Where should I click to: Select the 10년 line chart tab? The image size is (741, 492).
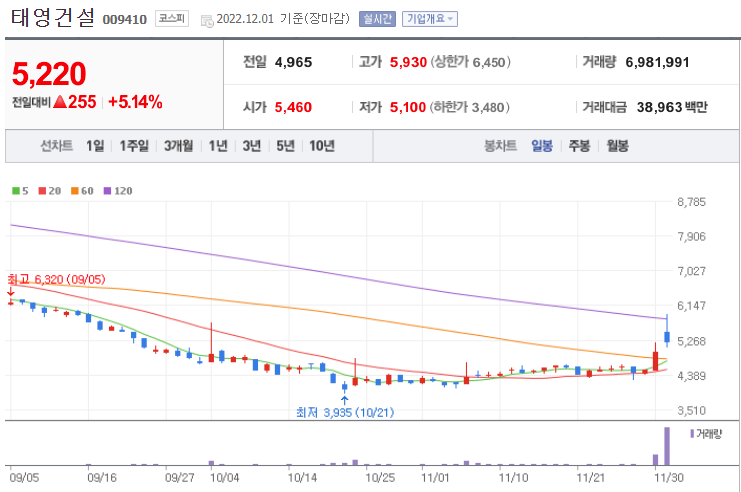tap(322, 146)
